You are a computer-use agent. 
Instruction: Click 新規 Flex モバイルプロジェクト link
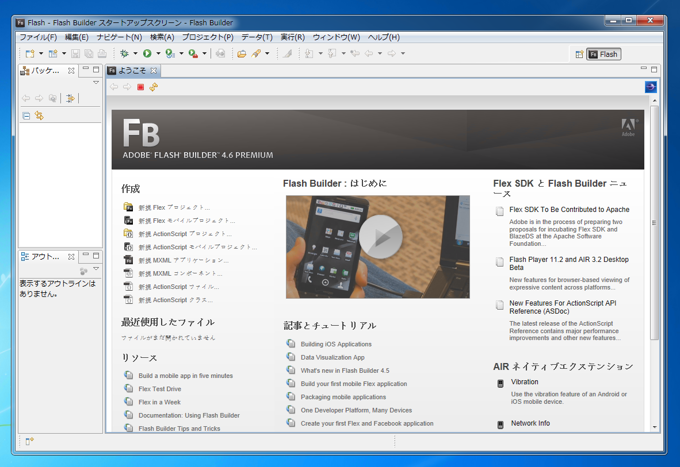(x=187, y=221)
